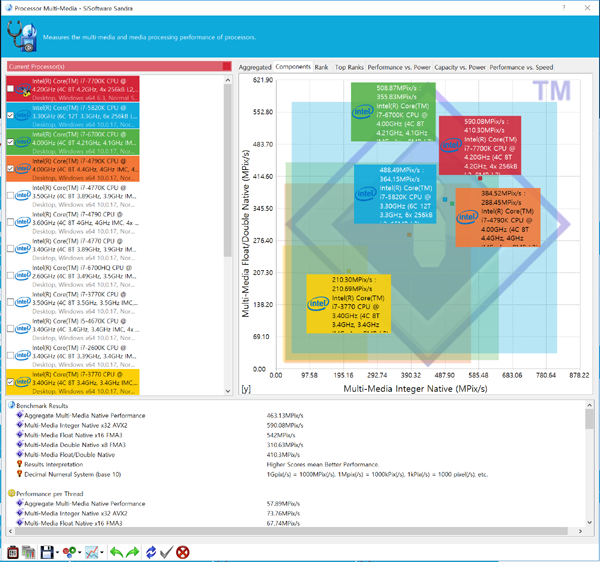Click the green back arrow
The width and height of the screenshot is (600, 562).
click(116, 552)
